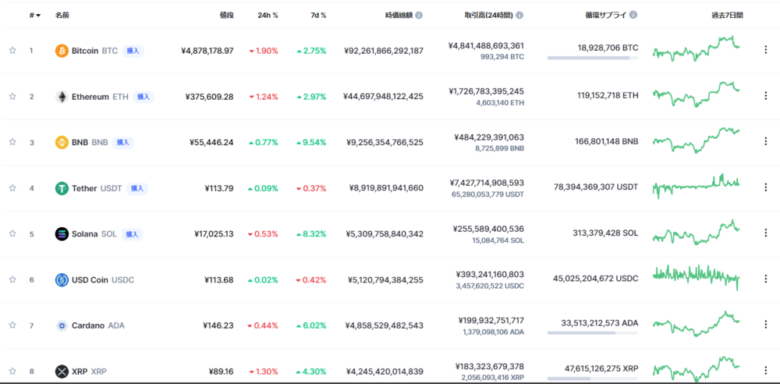
Task: Click the Cardano logo icon
Action: [62, 325]
